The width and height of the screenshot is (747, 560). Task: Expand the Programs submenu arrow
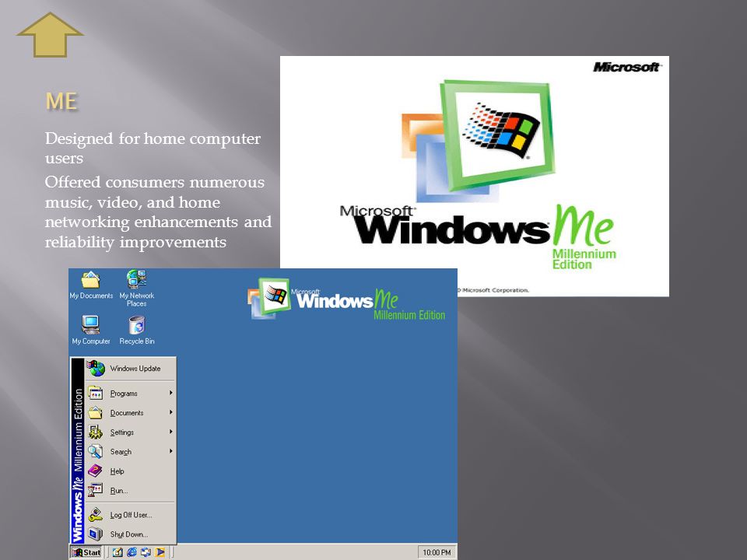[x=170, y=393]
